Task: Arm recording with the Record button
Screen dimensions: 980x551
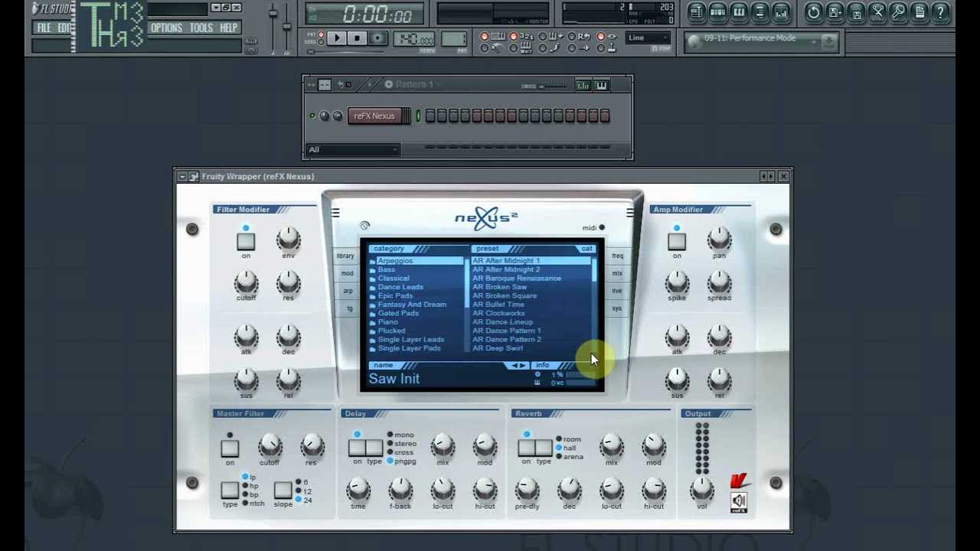Action: [x=377, y=38]
